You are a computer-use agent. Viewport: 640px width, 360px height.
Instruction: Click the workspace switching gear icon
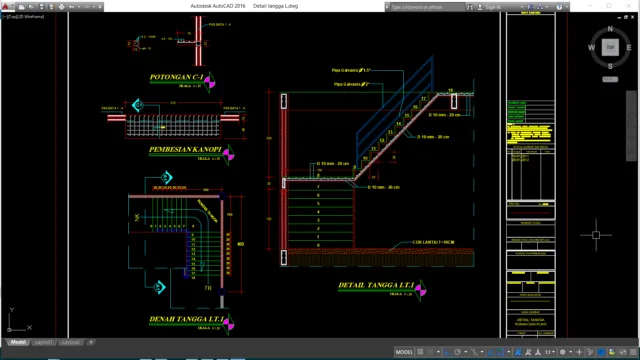click(562, 352)
